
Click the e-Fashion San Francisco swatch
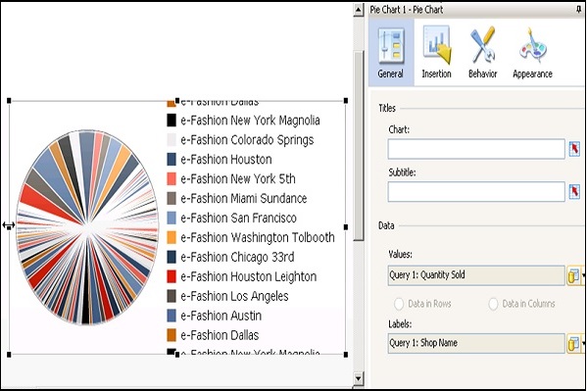[171, 218]
